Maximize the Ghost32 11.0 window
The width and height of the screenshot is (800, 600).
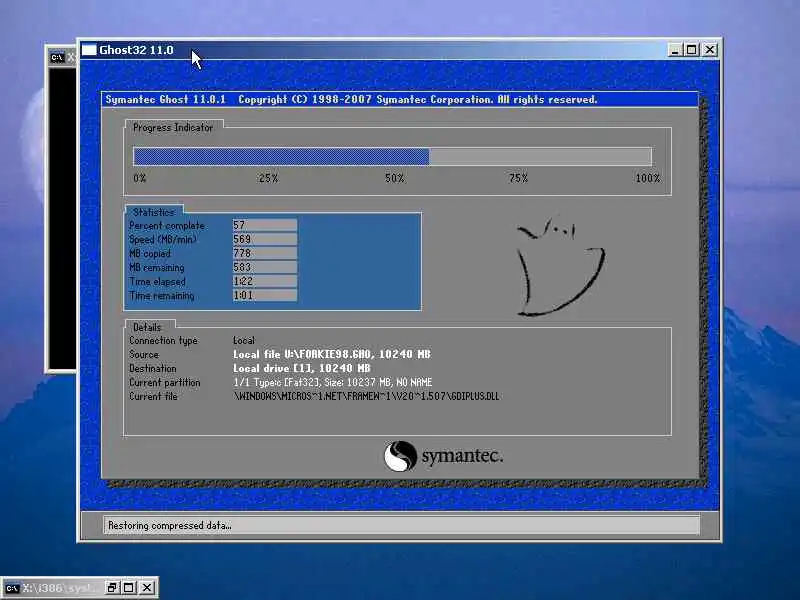(692, 50)
